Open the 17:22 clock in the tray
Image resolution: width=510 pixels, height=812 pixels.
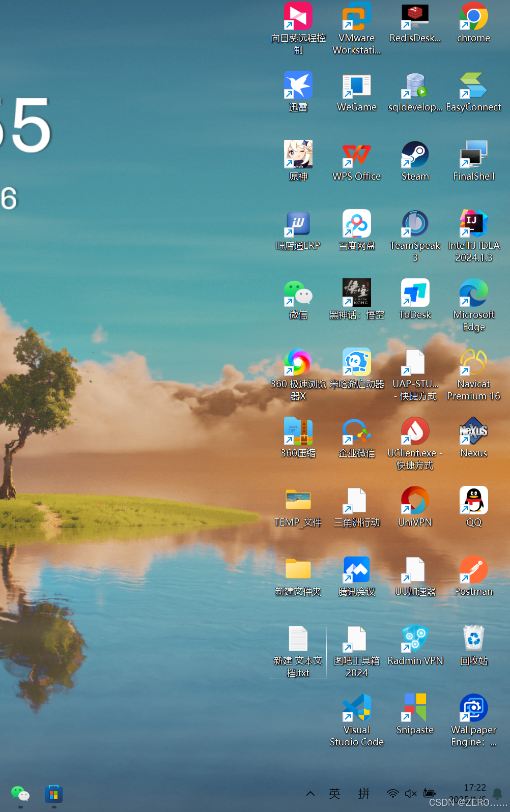click(474, 788)
